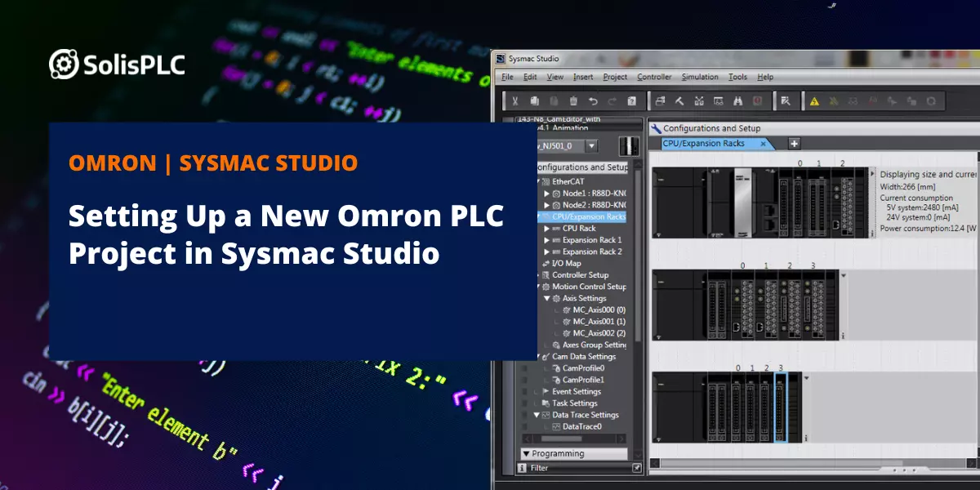Select the Cut tool in the toolbar
Image resolution: width=980 pixels, height=490 pixels.
(515, 100)
